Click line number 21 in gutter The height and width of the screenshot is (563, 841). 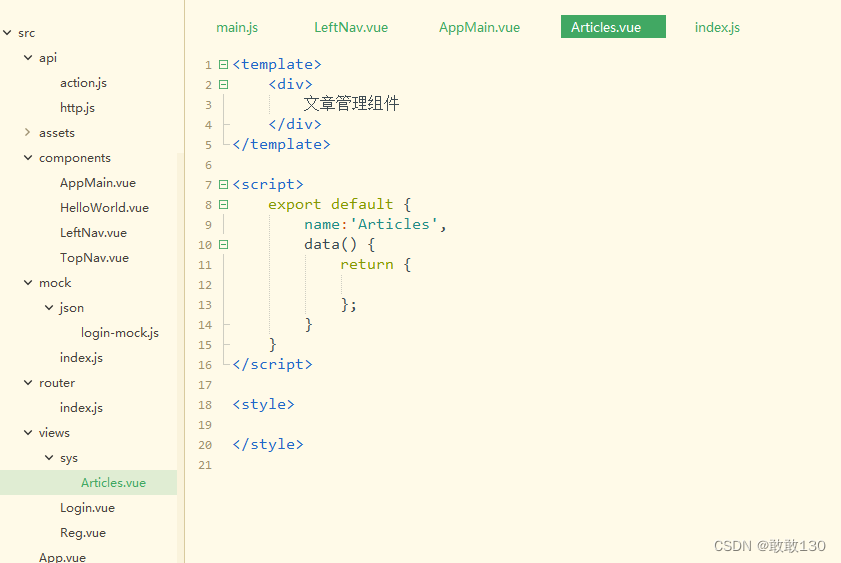click(205, 465)
